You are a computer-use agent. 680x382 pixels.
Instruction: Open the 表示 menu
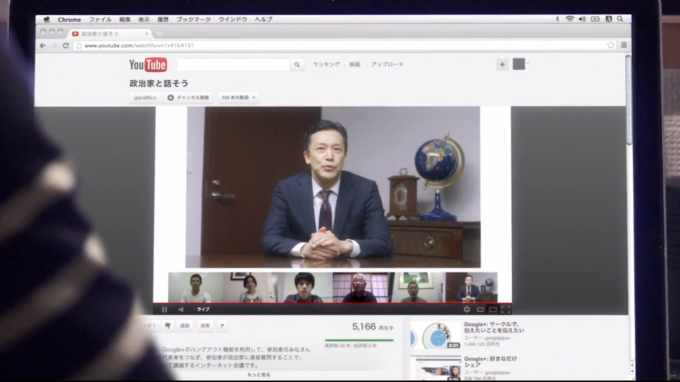point(144,20)
